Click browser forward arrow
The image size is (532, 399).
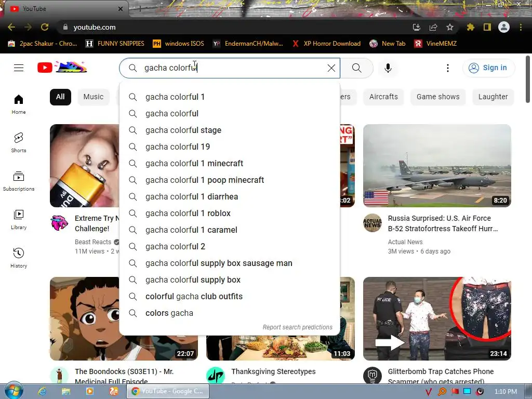point(28,27)
